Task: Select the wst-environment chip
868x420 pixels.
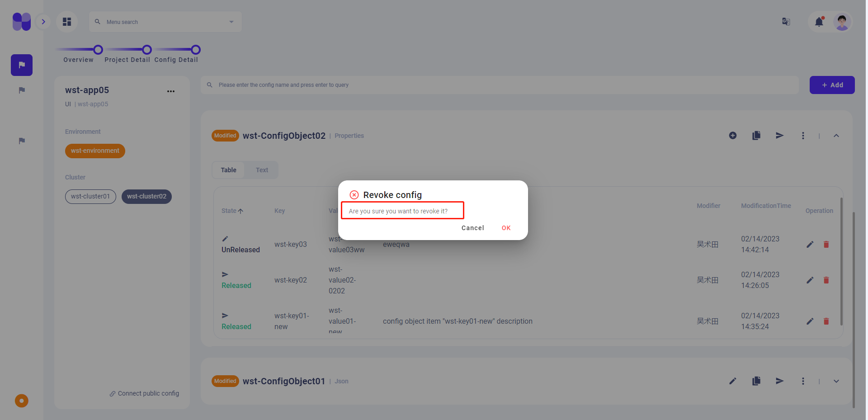Action: 95,151
